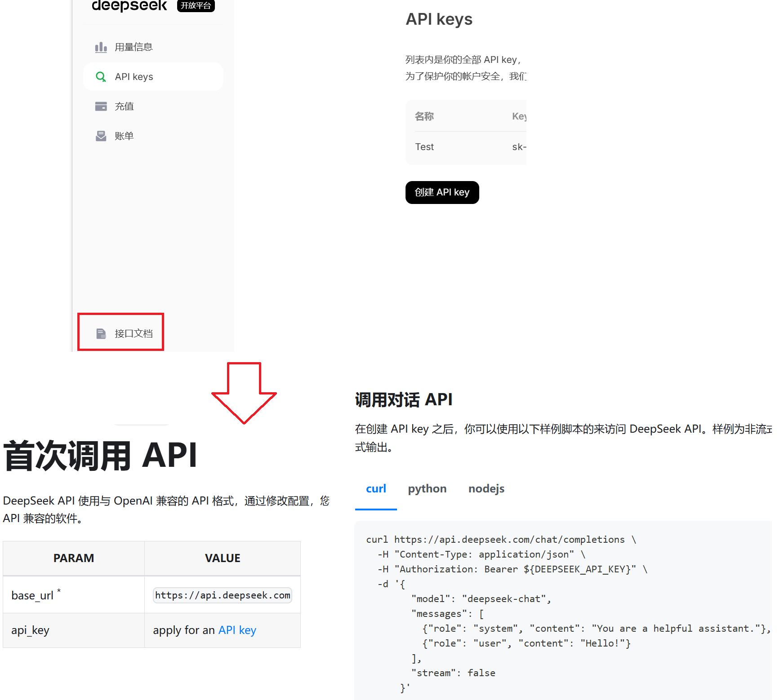This screenshot has width=780, height=700.
Task: Open the 账单 menu item
Action: tap(153, 136)
